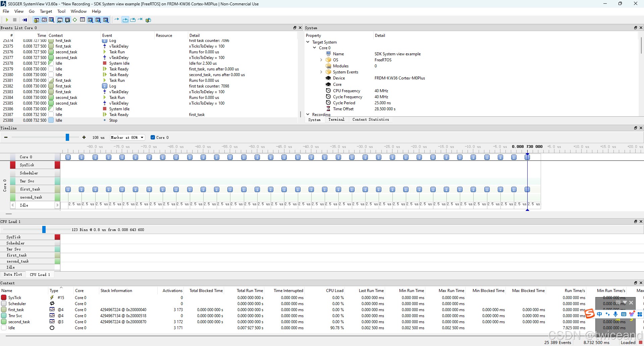This screenshot has height=346, width=644.
Task: Float the Events List panel
Action: (x=295, y=28)
